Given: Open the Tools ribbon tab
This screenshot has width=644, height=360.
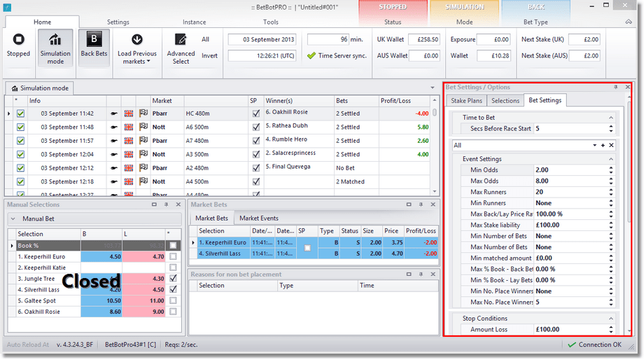Looking at the screenshot, I should [x=271, y=22].
